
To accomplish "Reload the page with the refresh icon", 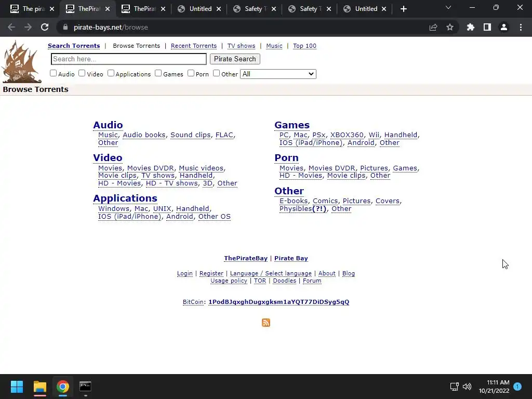I will coord(45,27).
